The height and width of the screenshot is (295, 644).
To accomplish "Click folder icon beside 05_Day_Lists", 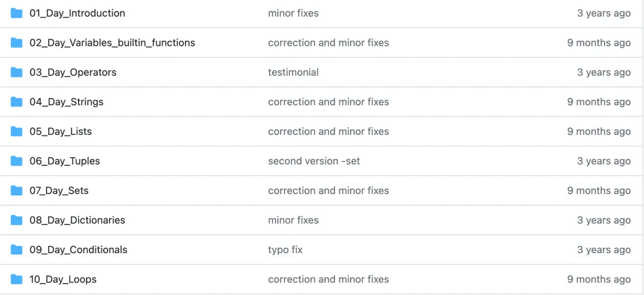I will (17, 131).
